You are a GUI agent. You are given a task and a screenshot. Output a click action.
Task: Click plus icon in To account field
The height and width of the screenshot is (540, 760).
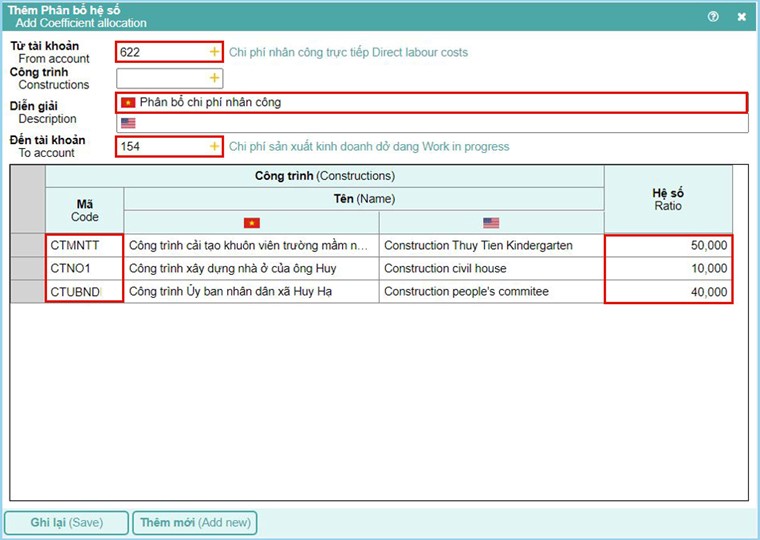tap(213, 146)
